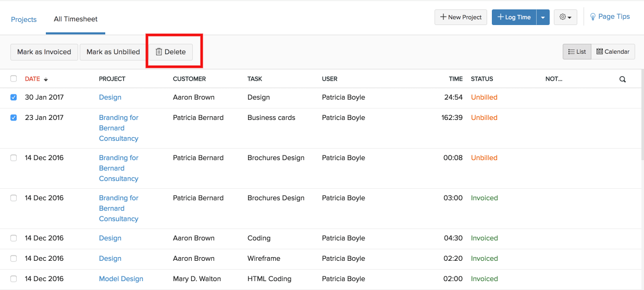
Task: Select the All Timesheet tab
Action: (x=76, y=19)
